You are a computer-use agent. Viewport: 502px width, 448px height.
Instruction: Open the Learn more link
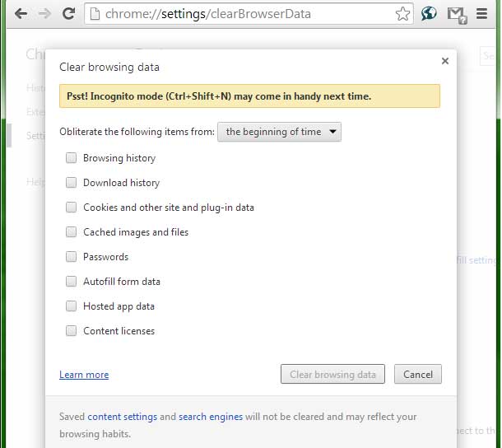(84, 375)
